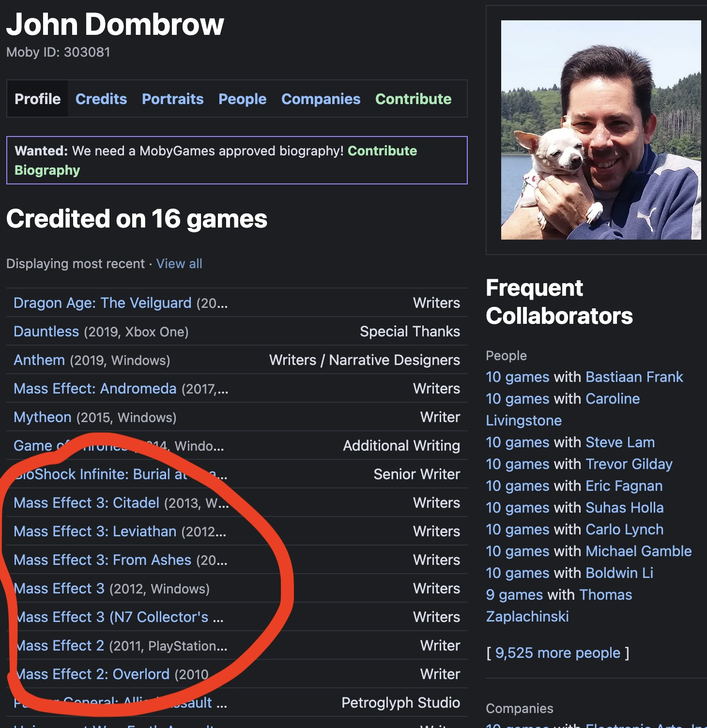This screenshot has width=707, height=728.
Task: Click the 'Frequent Collaborators' heading
Action: click(x=559, y=302)
